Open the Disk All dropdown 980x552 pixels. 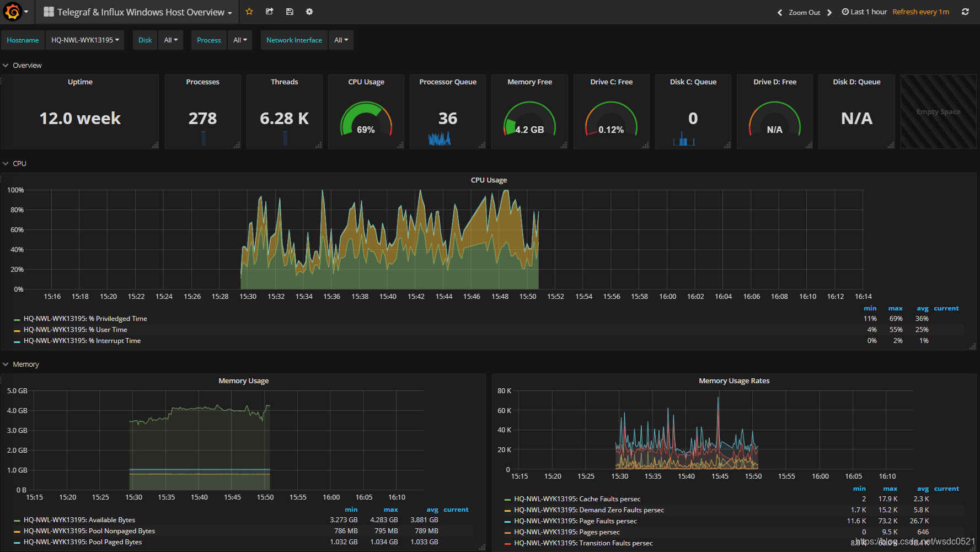171,40
